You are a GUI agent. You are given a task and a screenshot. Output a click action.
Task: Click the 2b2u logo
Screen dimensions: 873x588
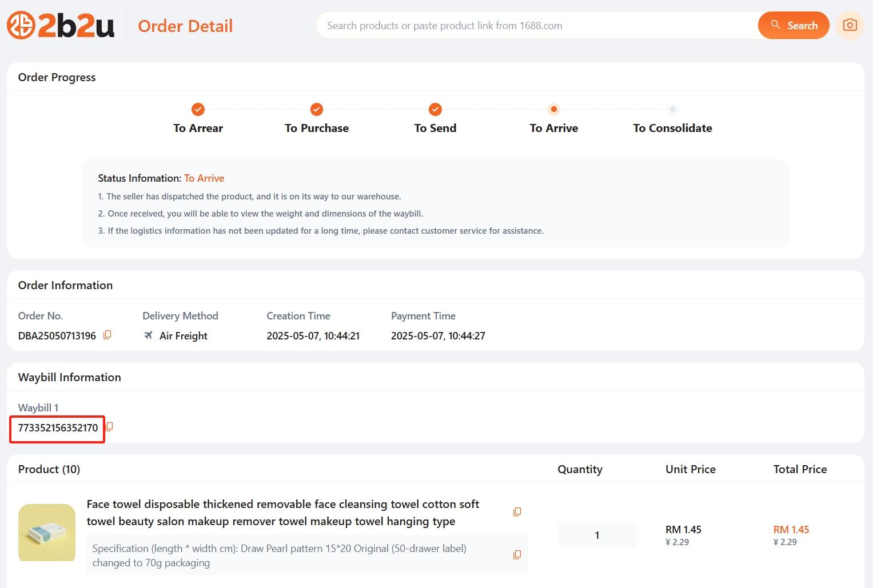click(61, 26)
